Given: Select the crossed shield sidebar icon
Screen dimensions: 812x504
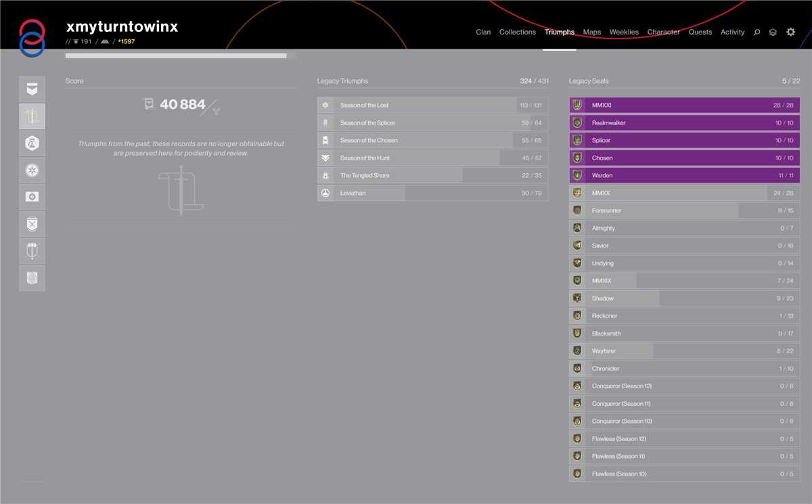Looking at the screenshot, I should pos(32,224).
